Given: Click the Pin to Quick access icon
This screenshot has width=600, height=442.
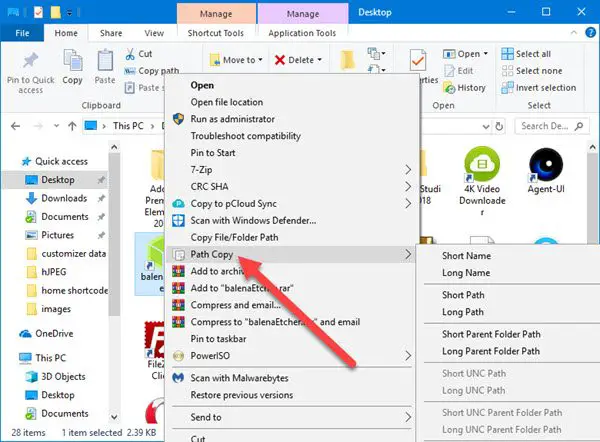Looking at the screenshot, I should 31,61.
